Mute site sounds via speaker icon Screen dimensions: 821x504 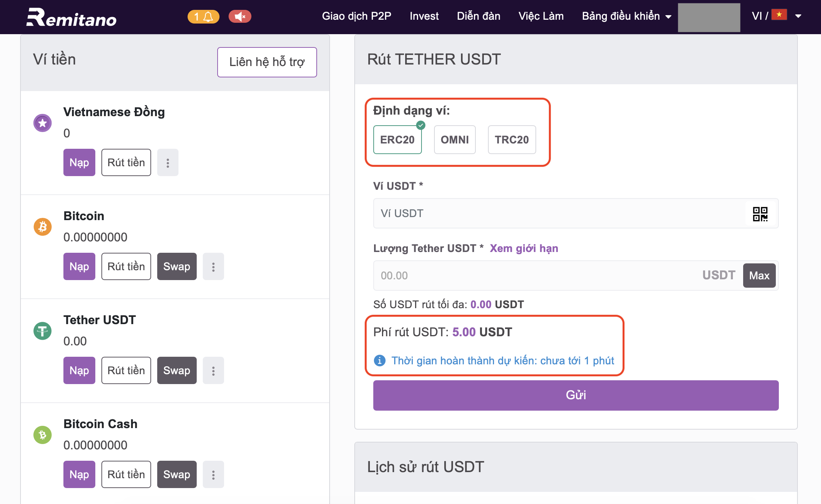click(240, 16)
